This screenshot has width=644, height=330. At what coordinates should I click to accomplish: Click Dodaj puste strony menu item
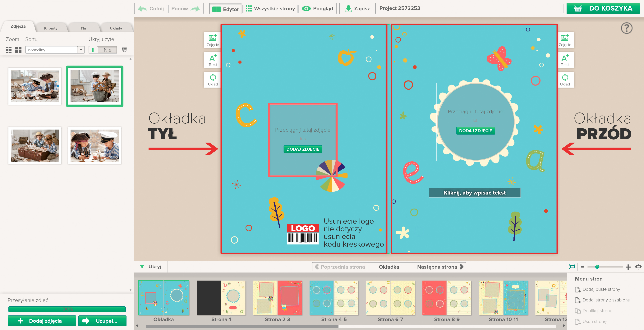pyautogui.click(x=597, y=289)
